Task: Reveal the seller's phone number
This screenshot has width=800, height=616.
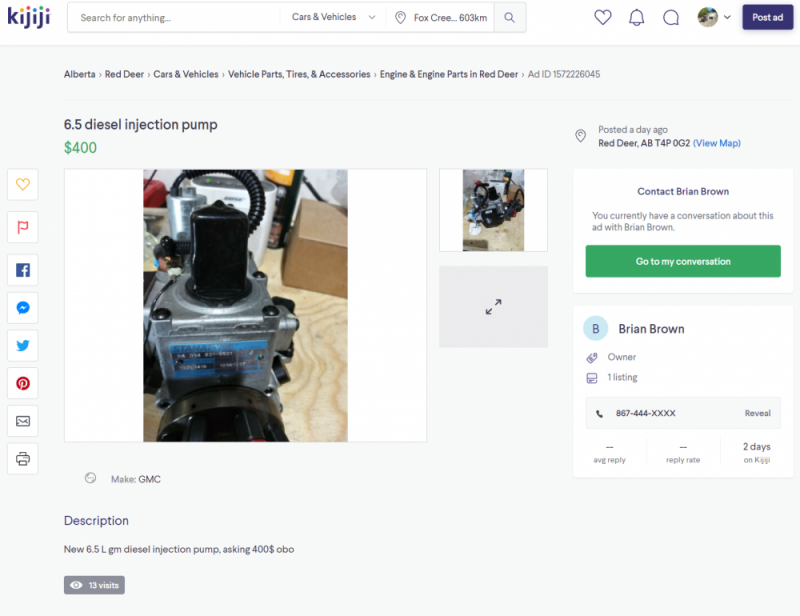Action: click(757, 413)
